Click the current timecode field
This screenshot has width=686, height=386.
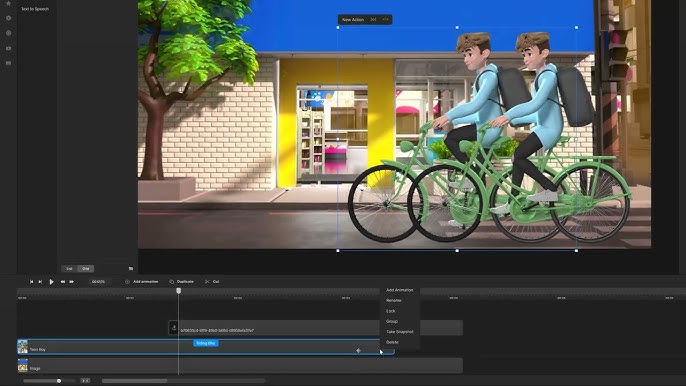tap(98, 282)
